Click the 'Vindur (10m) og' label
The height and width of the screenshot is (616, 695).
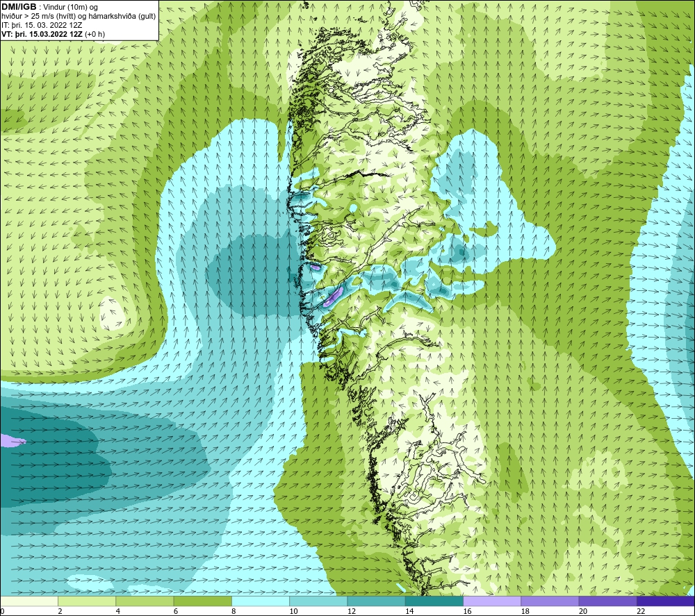point(70,7)
